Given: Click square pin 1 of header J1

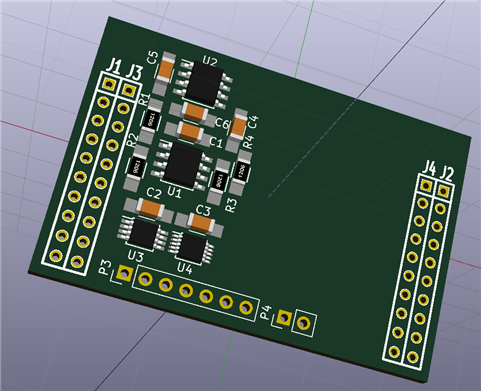Looking at the screenshot, I should 109,84.
